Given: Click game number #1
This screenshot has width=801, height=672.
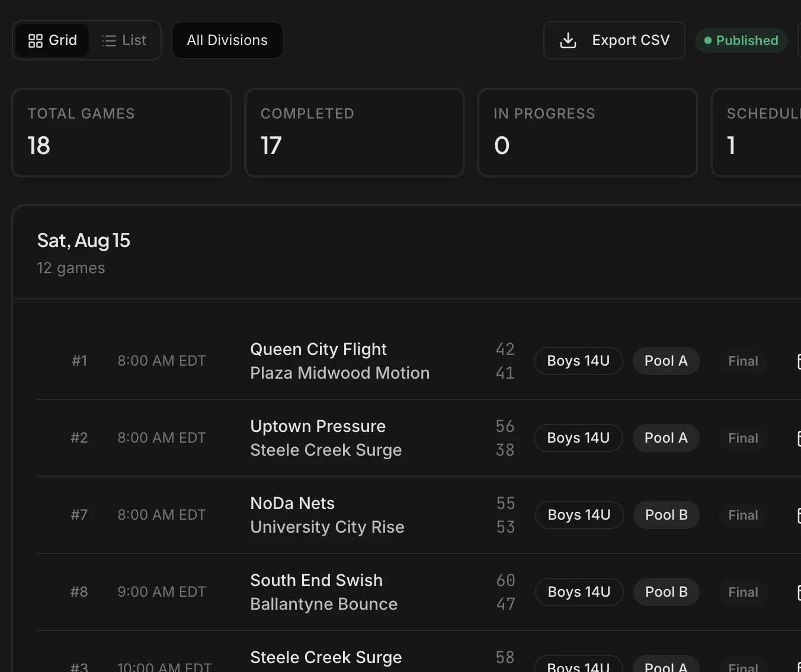Looking at the screenshot, I should [x=79, y=361].
